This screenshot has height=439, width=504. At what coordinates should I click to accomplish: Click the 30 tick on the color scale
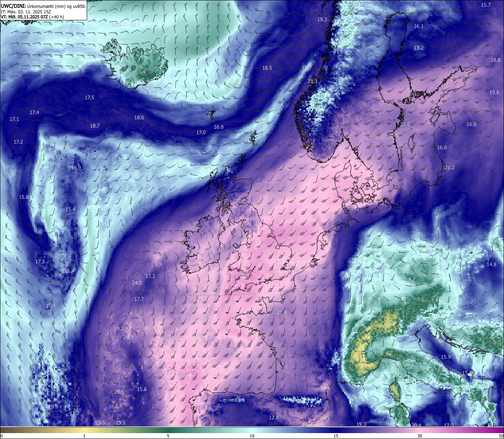point(420,436)
